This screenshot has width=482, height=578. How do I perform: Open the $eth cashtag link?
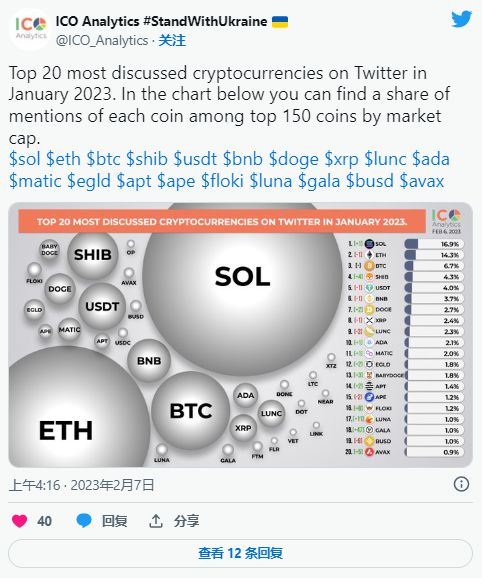point(63,159)
